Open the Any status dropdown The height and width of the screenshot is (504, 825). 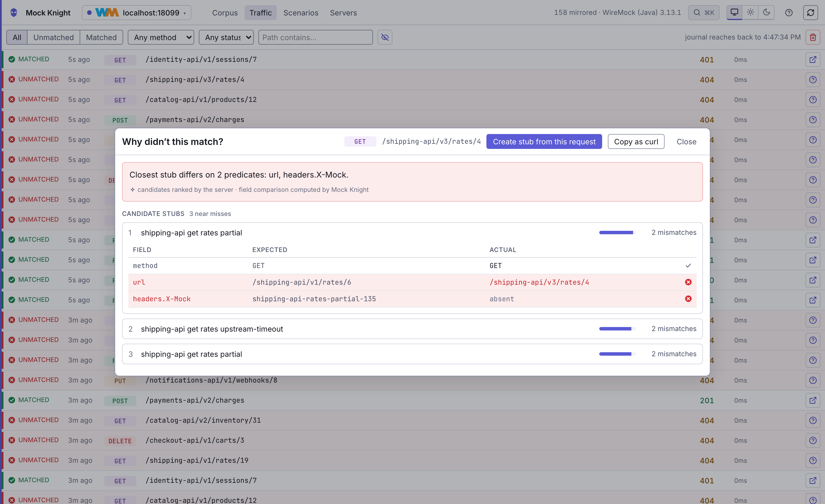(x=226, y=37)
